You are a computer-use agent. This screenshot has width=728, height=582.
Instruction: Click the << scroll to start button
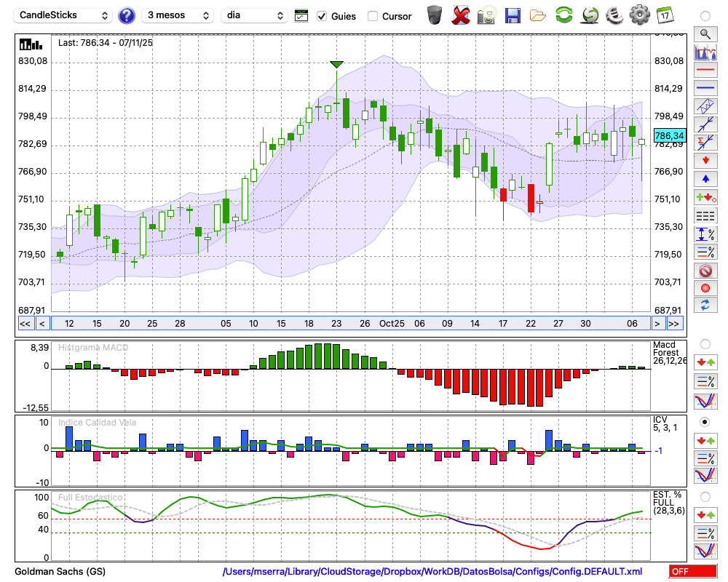pyautogui.click(x=25, y=324)
